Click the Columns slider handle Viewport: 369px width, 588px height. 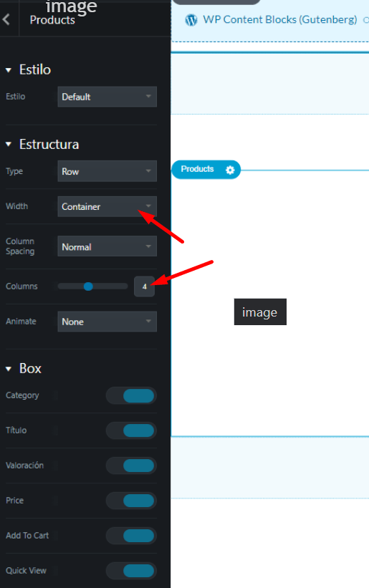tap(88, 286)
